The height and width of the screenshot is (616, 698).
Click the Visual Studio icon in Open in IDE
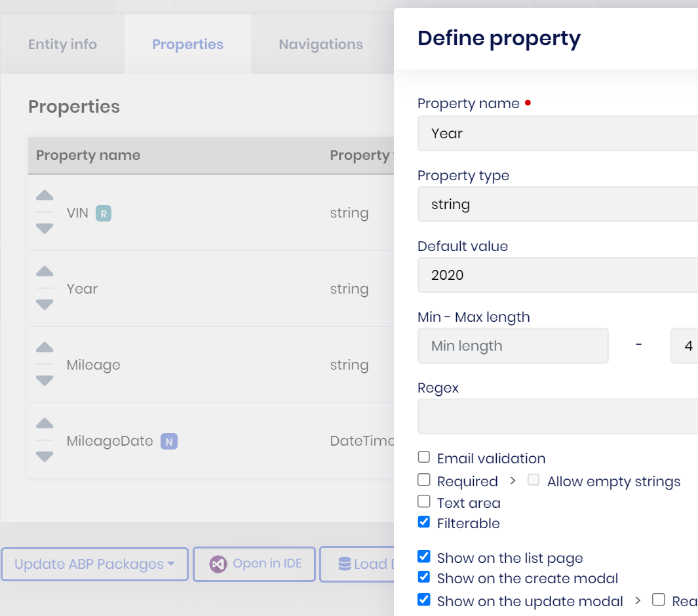218,564
